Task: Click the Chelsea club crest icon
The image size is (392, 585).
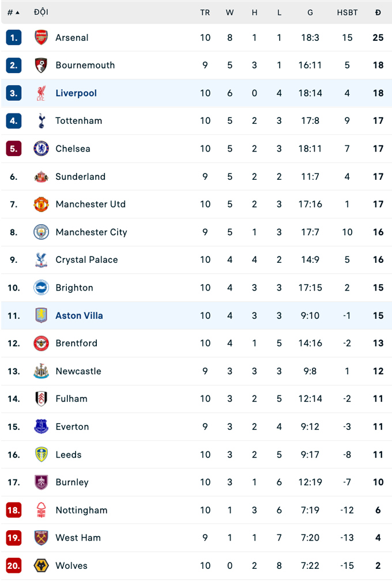Action: point(41,149)
